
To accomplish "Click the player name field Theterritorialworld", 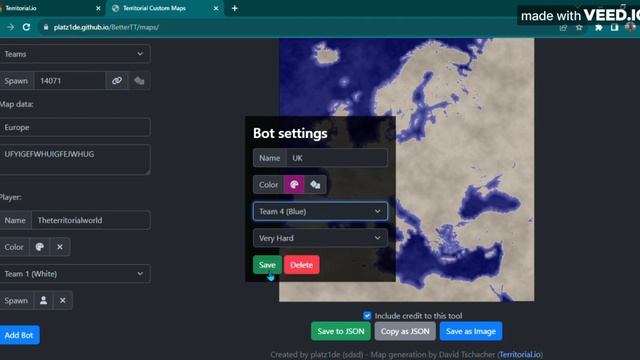I will tap(91, 220).
